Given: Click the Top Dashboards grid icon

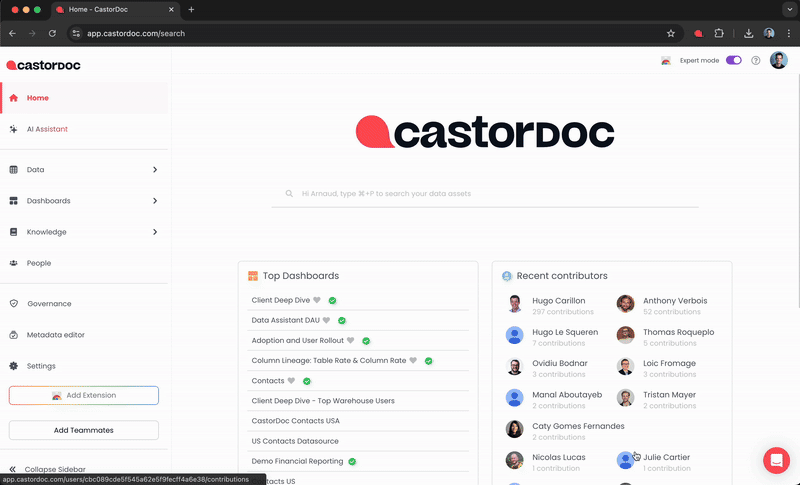Looking at the screenshot, I should tap(253, 276).
